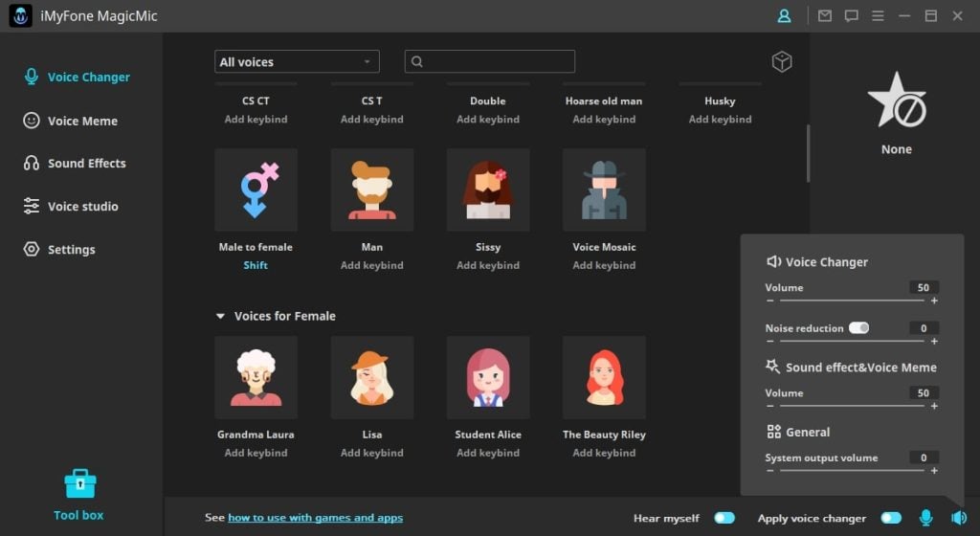Screen dimensions: 980x536
Task: Open the Voice studio section
Action: click(x=71, y=206)
